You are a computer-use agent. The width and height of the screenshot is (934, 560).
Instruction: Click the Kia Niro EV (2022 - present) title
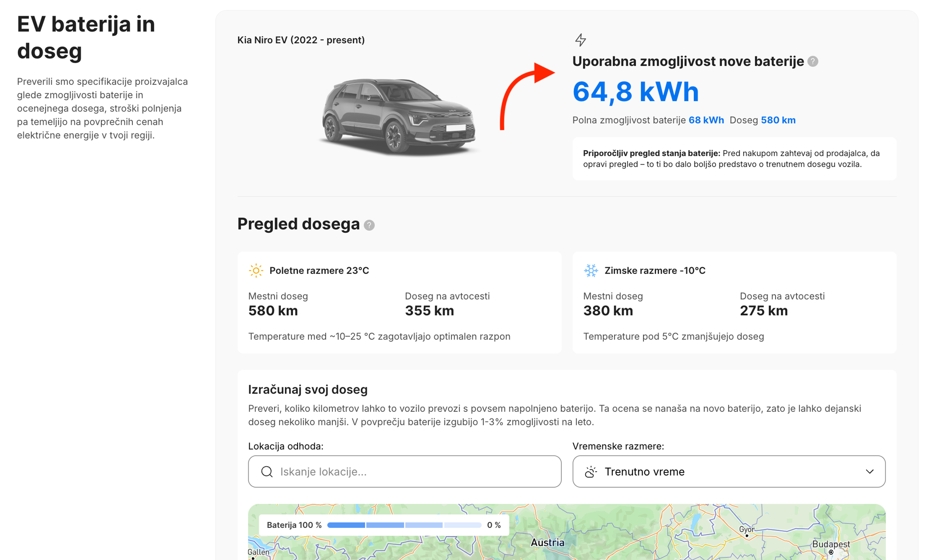point(301,40)
